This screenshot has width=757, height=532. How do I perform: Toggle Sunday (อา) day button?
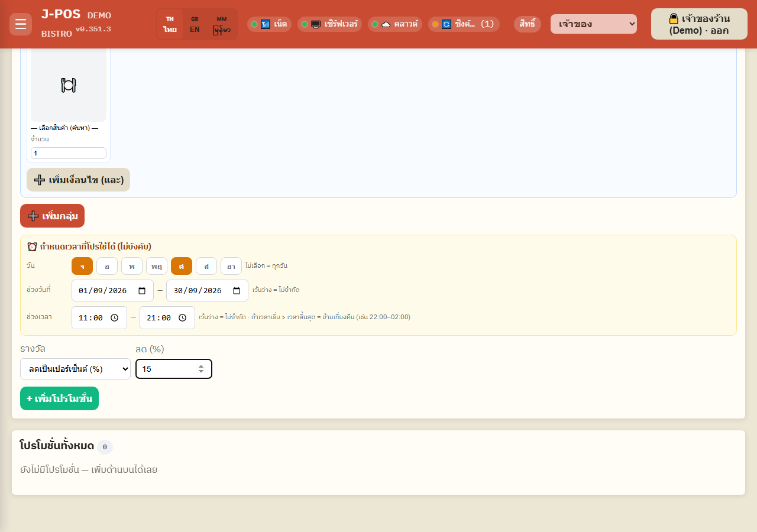coord(231,266)
